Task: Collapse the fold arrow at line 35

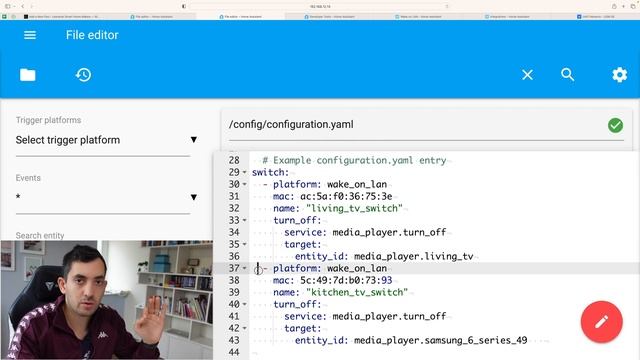Action: point(244,244)
